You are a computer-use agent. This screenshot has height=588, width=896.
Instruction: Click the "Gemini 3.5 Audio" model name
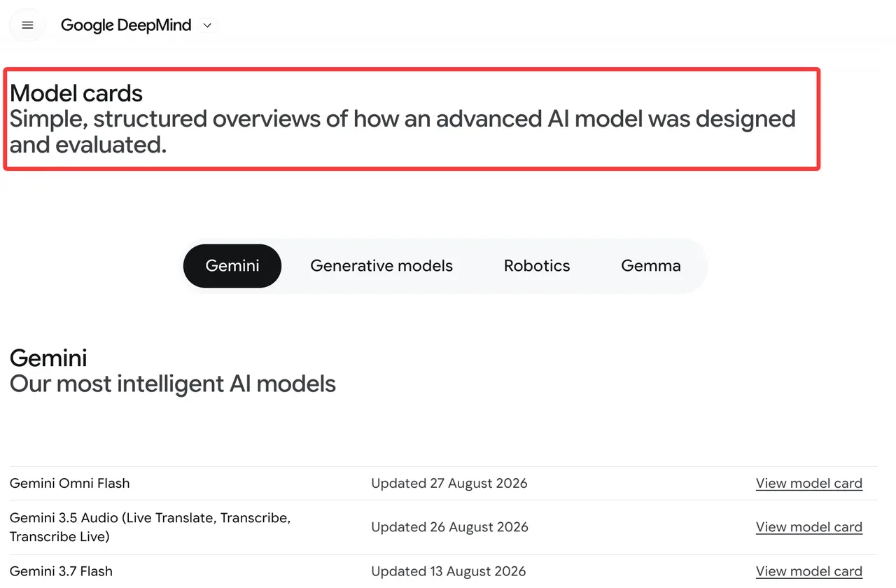pos(150,527)
